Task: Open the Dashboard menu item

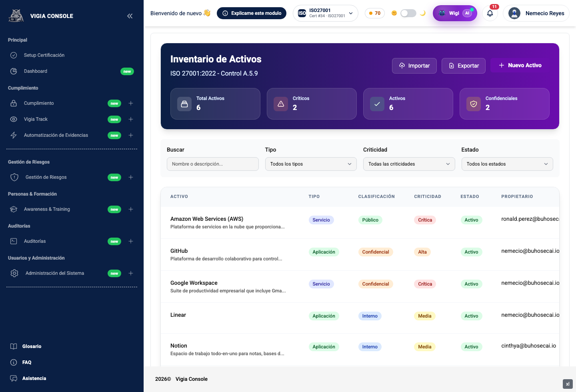Action: pos(72,71)
